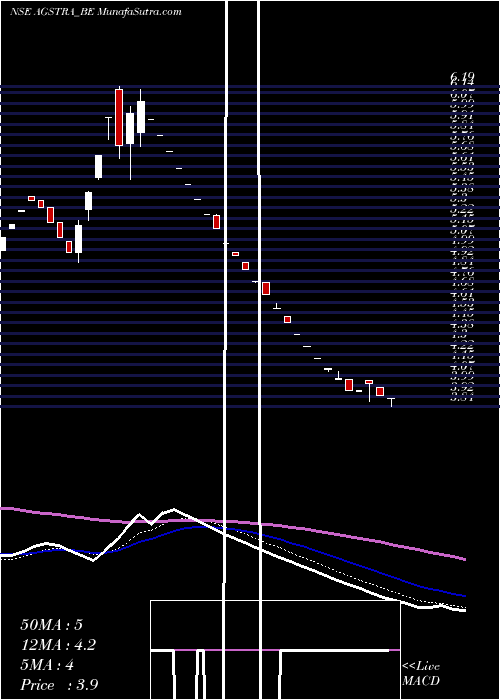Viewport: 500px width, 700px height.
Task: Click the '12MA : 4.2' label
Action: (x=58, y=645)
